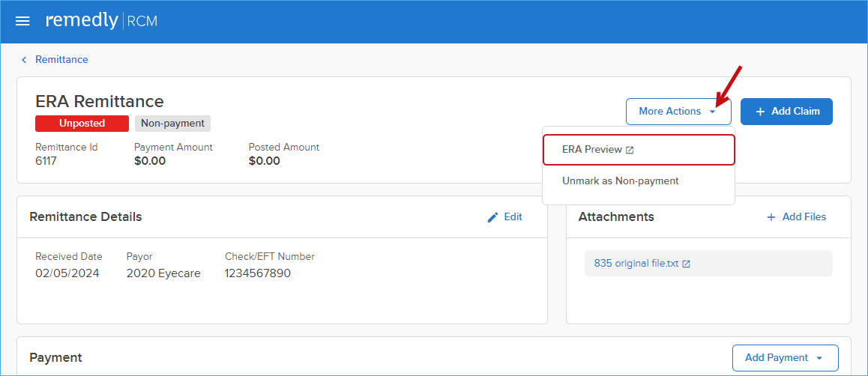Click the plus icon next to Add Files
The height and width of the screenshot is (376, 868).
point(771,217)
